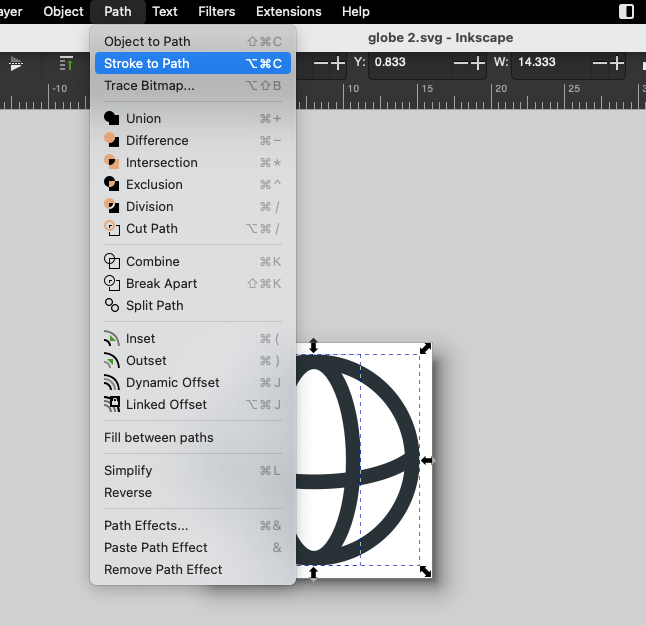Viewport: 646px width, 626px height.
Task: Apply Difference path operation
Action: (x=193, y=141)
